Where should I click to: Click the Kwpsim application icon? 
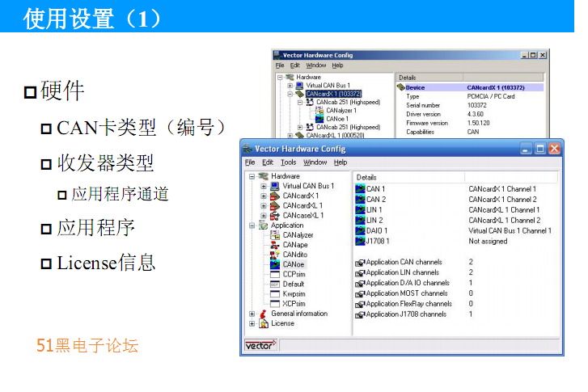(275, 294)
